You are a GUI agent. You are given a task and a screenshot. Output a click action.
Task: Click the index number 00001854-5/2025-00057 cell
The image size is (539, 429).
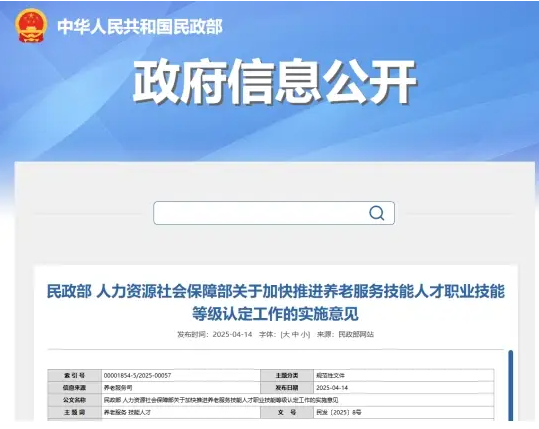tap(181, 375)
